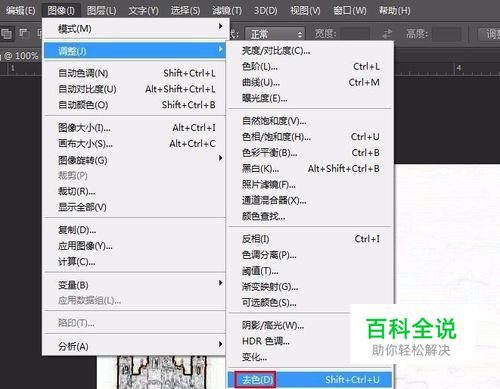Open 渐变映射(G) adjustment
500x389 pixels.
tap(310, 287)
